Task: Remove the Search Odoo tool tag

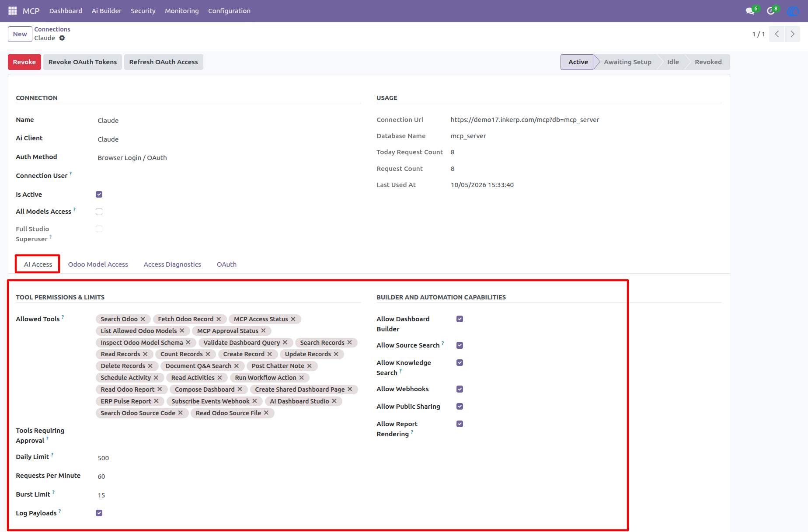Action: 143,319
